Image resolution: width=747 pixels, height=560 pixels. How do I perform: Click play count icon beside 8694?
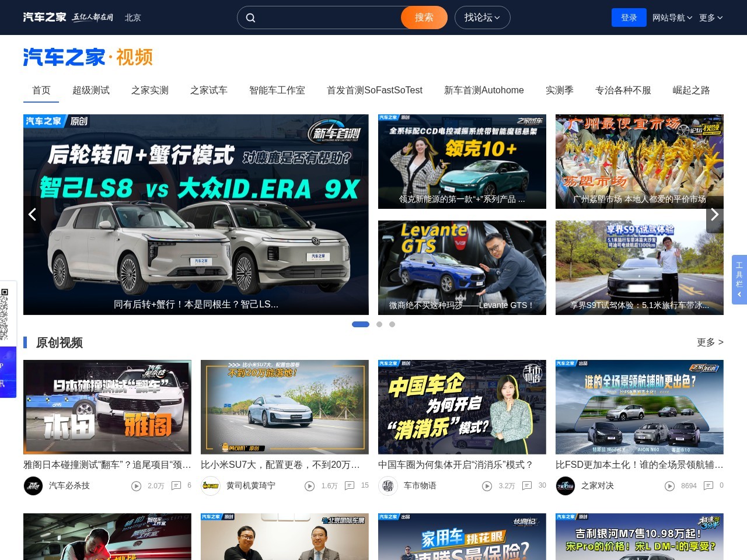click(670, 486)
